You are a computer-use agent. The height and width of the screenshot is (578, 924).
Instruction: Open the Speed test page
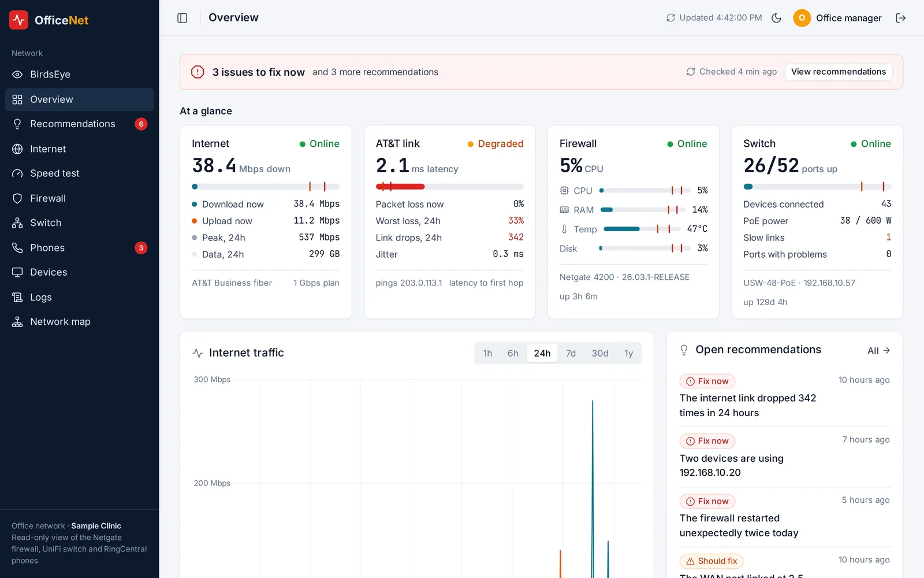(80, 173)
